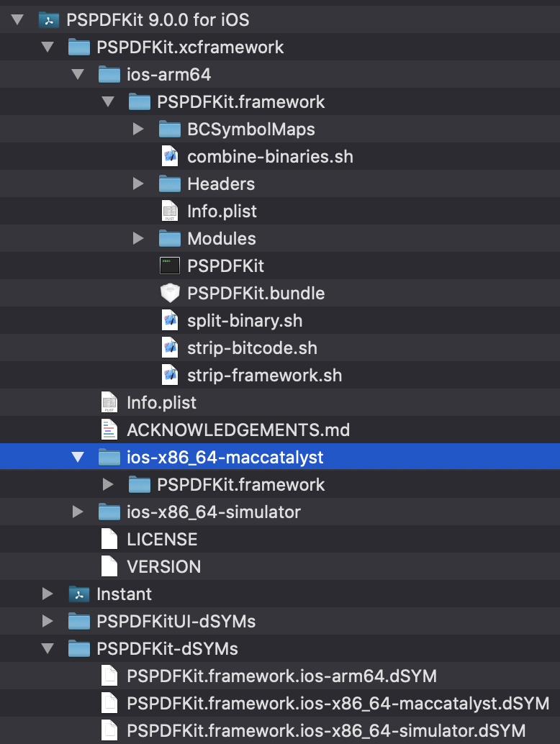Select the 'combine-binaries.sh' file name

coord(270,157)
